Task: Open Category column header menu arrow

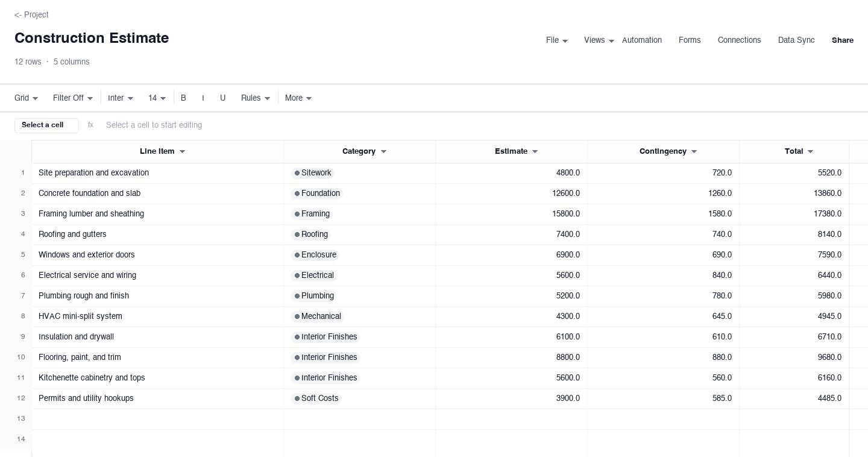Action: pos(383,152)
